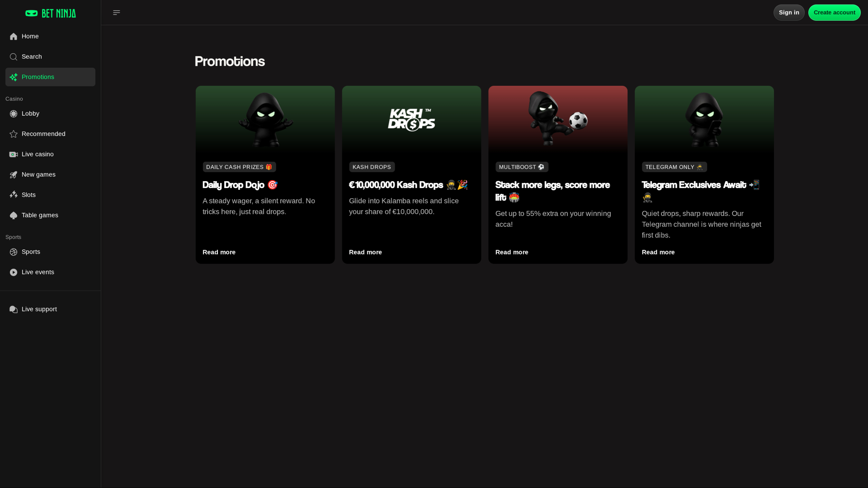Click the Recommended star icon

[14, 134]
